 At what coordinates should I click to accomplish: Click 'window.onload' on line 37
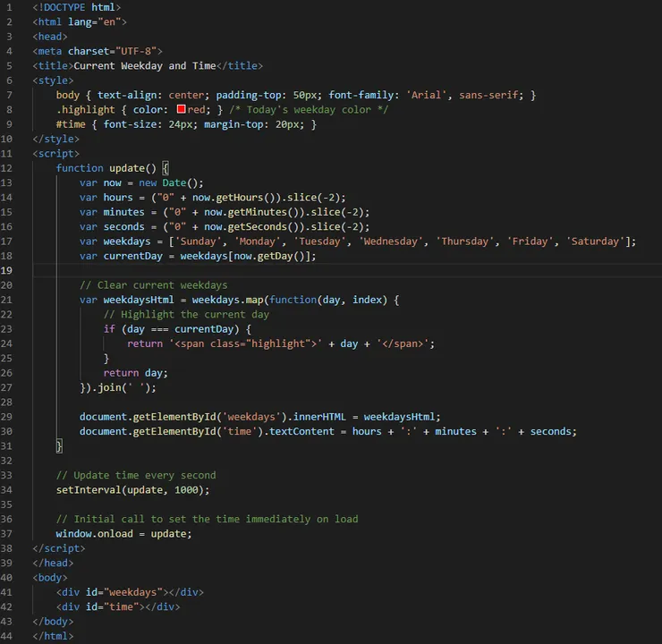pyautogui.click(x=95, y=534)
